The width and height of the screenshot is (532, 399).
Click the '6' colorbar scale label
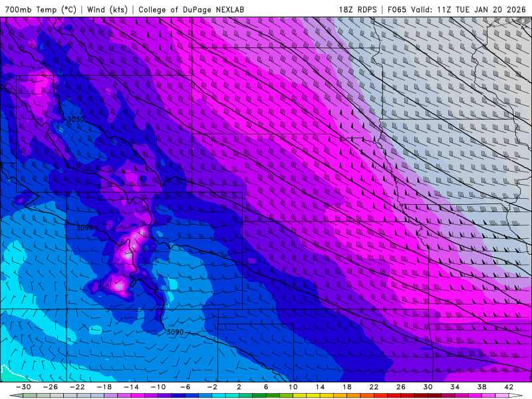click(266, 387)
